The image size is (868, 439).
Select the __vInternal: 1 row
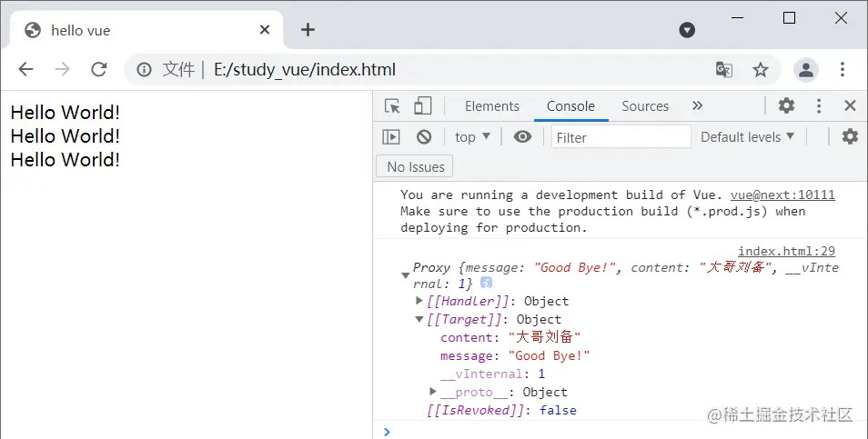tap(492, 374)
